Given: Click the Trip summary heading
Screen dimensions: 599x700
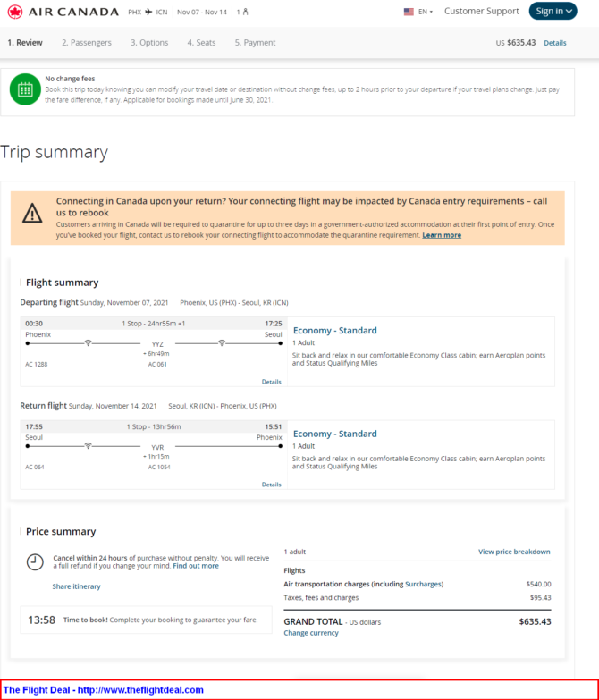Looking at the screenshot, I should click(x=54, y=152).
